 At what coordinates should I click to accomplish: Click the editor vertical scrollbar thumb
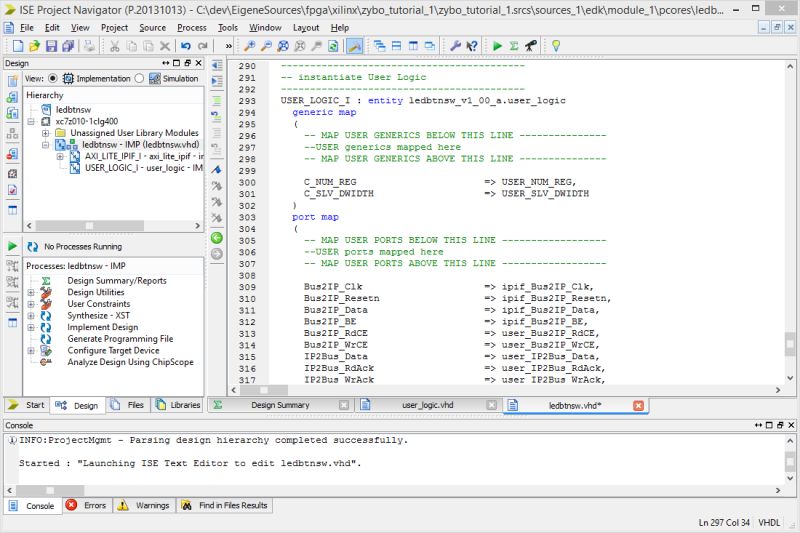pyautogui.click(x=790, y=344)
